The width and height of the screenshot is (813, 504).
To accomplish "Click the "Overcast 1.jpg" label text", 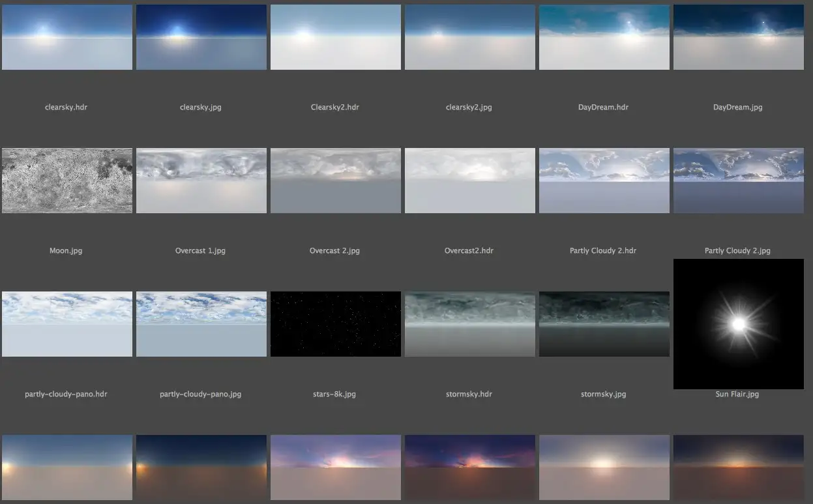I will [x=201, y=250].
